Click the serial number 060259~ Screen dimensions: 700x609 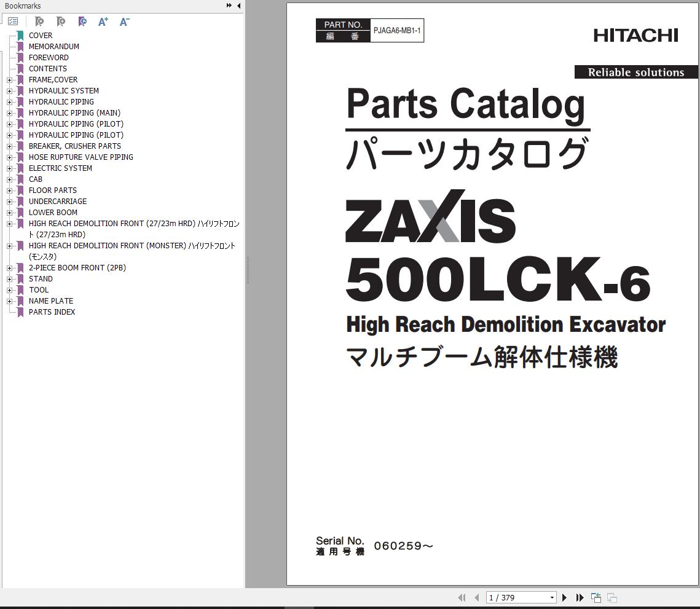(404, 546)
